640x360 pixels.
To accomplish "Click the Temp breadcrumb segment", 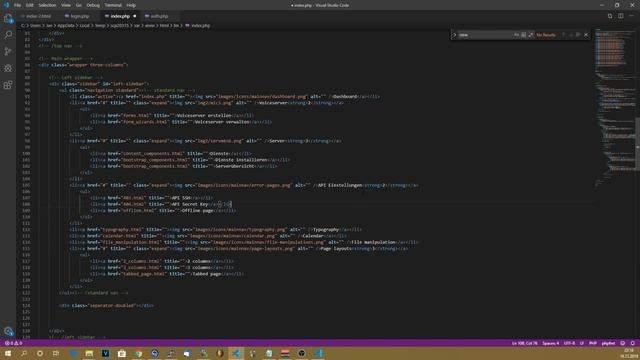I will pos(100,25).
